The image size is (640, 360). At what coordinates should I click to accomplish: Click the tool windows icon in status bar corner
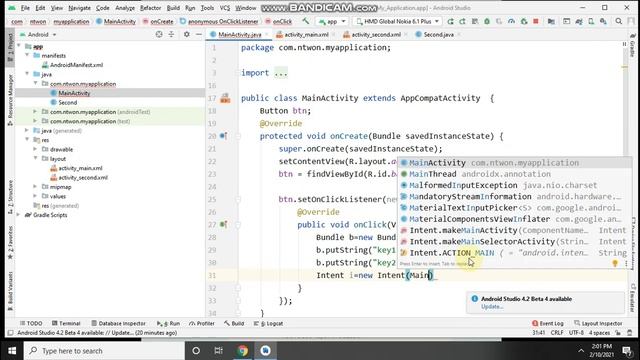(x=11, y=333)
